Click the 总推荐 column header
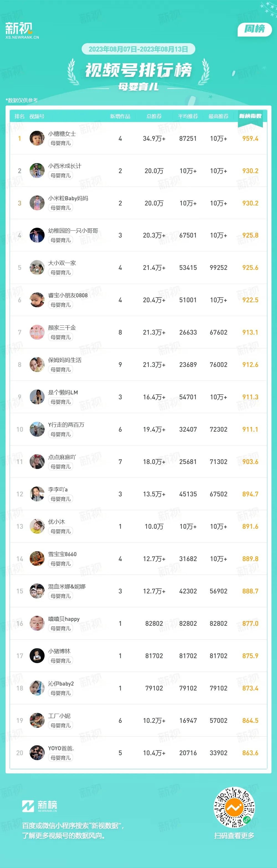Image resolution: width=277 pixels, height=868 pixels. coord(154,116)
